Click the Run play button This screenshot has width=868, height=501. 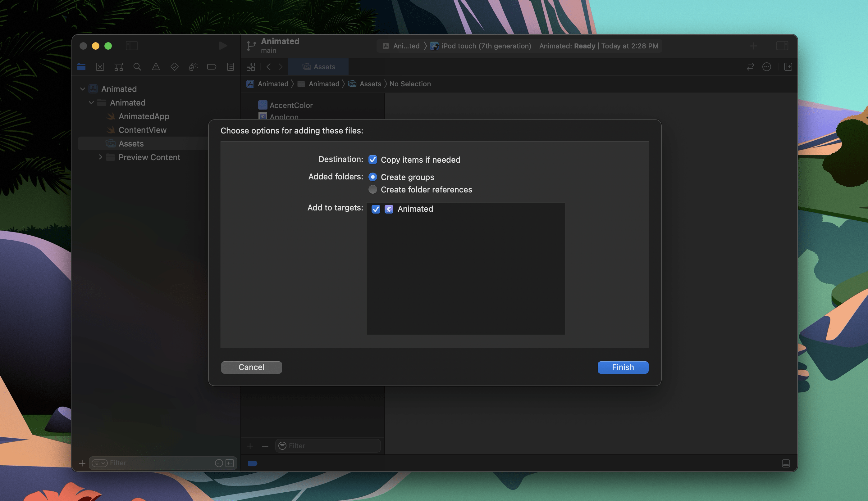223,46
